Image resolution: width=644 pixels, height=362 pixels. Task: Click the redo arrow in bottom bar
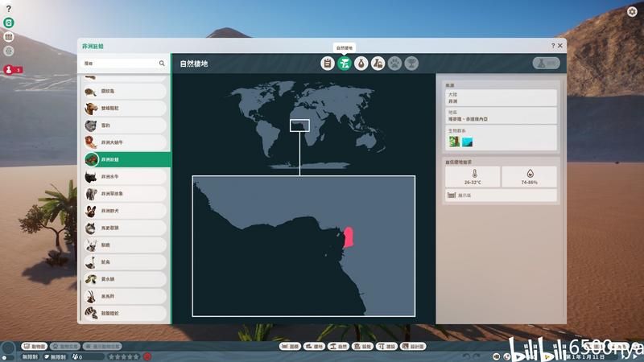pos(477,356)
